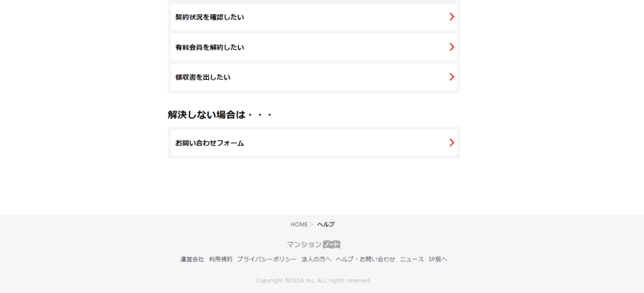Open the ヘルプ・お問い合わせ footer link
644x293 pixels.
click(365, 259)
